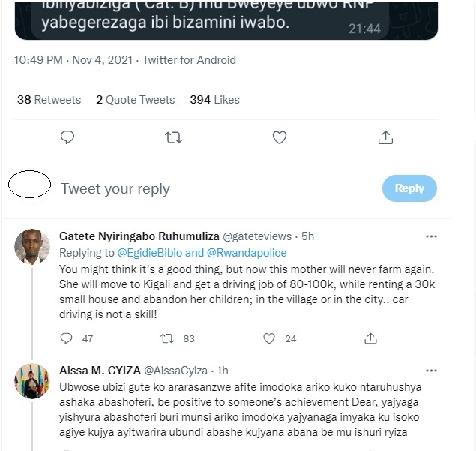The height and width of the screenshot is (451, 476).
Task: Open Gatete Nyiringabo's profile picture
Action: [x=32, y=246]
